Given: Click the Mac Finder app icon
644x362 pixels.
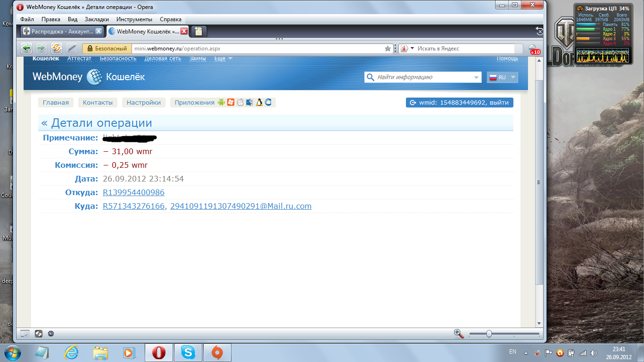Looking at the screenshot, I should (249, 102).
